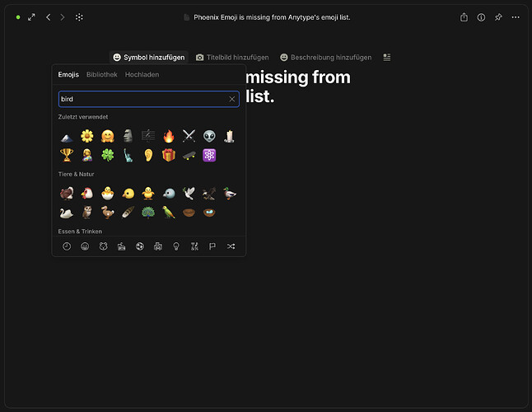Viewport: 532px width, 412px height.
Task: Switch to the Bibliothek tab
Action: 102,75
